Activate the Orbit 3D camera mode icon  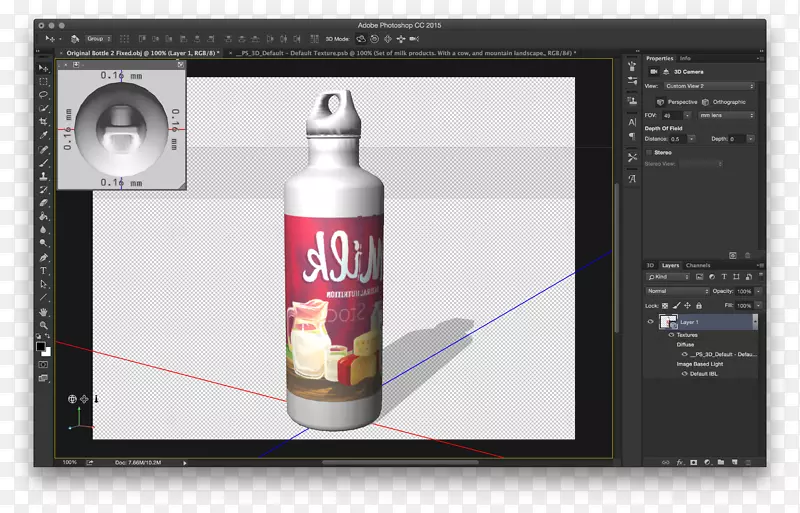361,39
